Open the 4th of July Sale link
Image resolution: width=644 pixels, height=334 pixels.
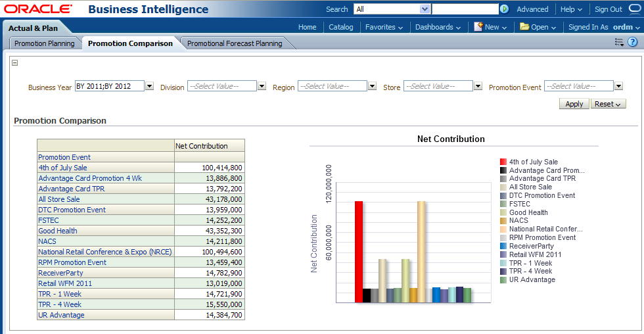point(62,168)
